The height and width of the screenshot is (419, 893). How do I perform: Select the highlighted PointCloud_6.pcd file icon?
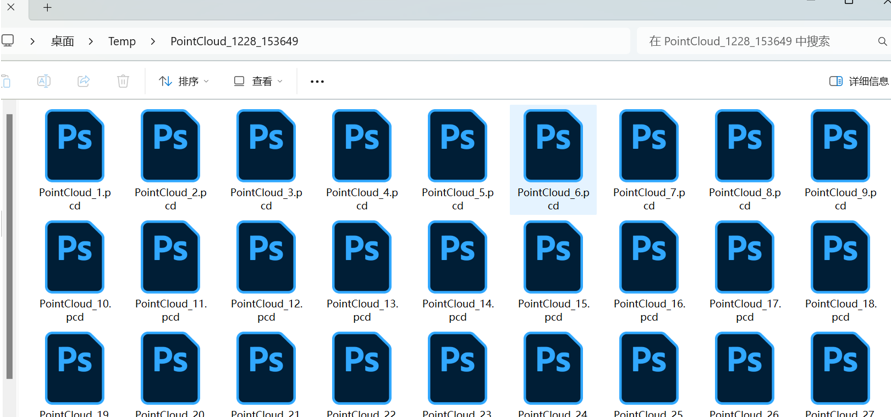tap(553, 146)
